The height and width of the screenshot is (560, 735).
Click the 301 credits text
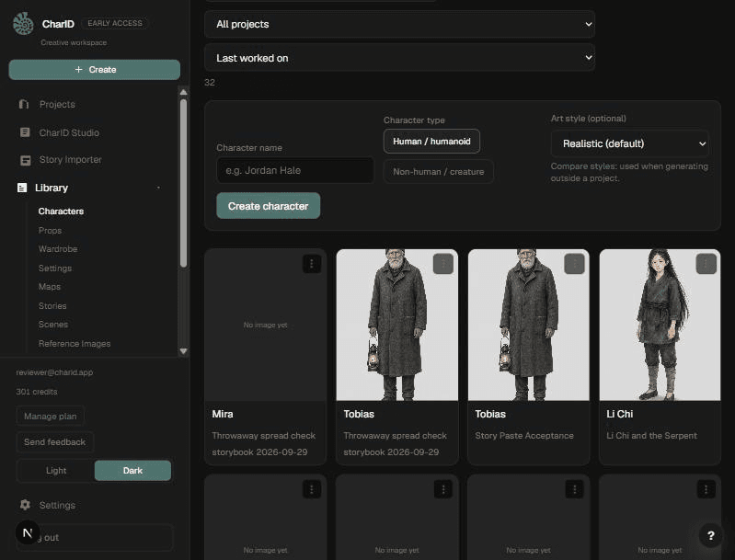[37, 392]
